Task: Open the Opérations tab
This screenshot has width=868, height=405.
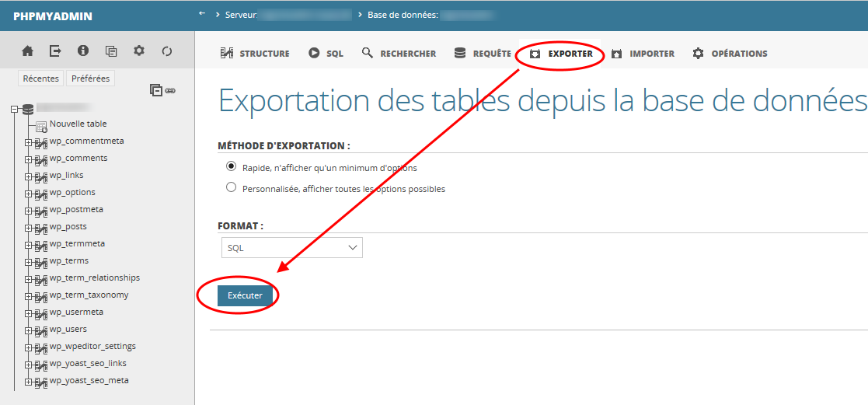Action: pos(730,54)
